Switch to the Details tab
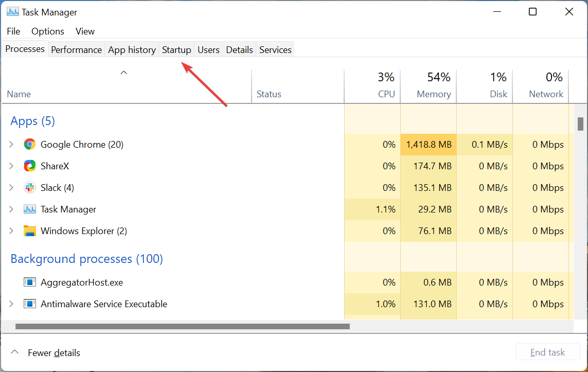This screenshot has height=372, width=588. [x=239, y=50]
